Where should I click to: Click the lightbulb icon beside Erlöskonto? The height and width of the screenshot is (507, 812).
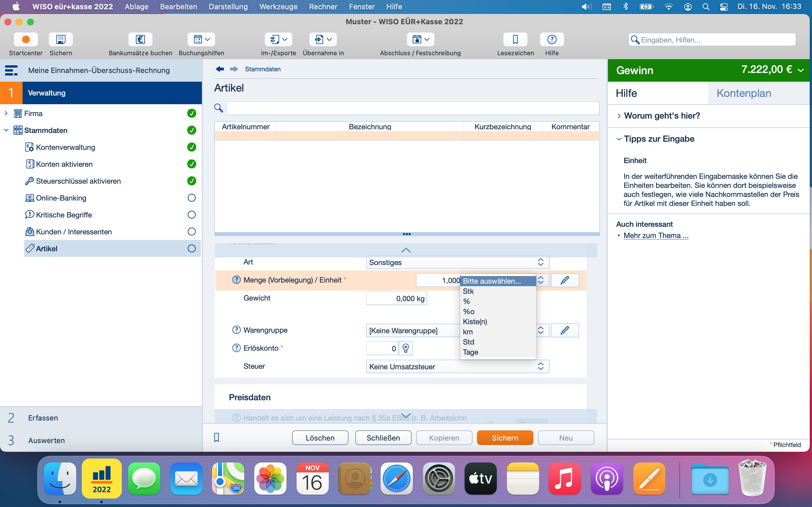pyautogui.click(x=406, y=348)
